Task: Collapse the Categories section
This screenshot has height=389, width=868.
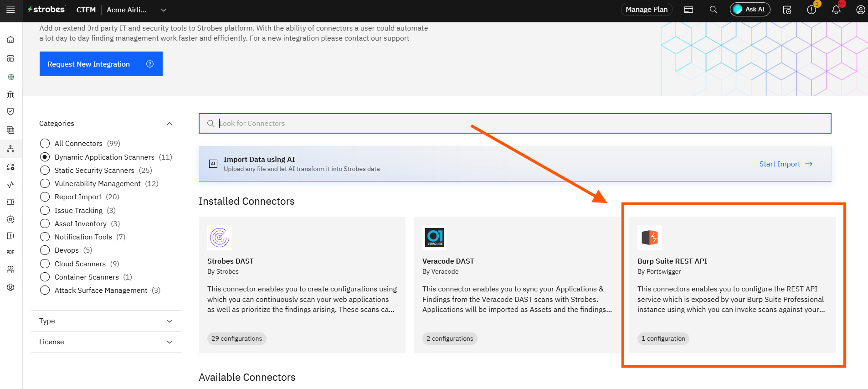Action: pyautogui.click(x=169, y=124)
